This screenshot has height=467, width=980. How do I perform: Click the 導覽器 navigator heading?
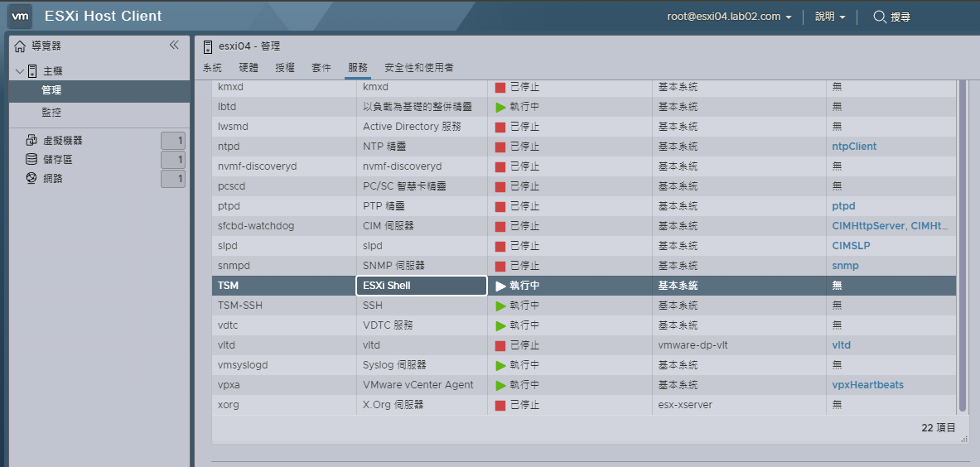pyautogui.click(x=46, y=46)
